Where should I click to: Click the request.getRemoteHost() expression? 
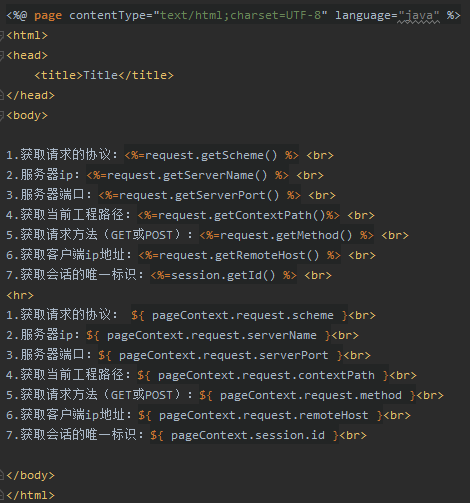pos(239,255)
